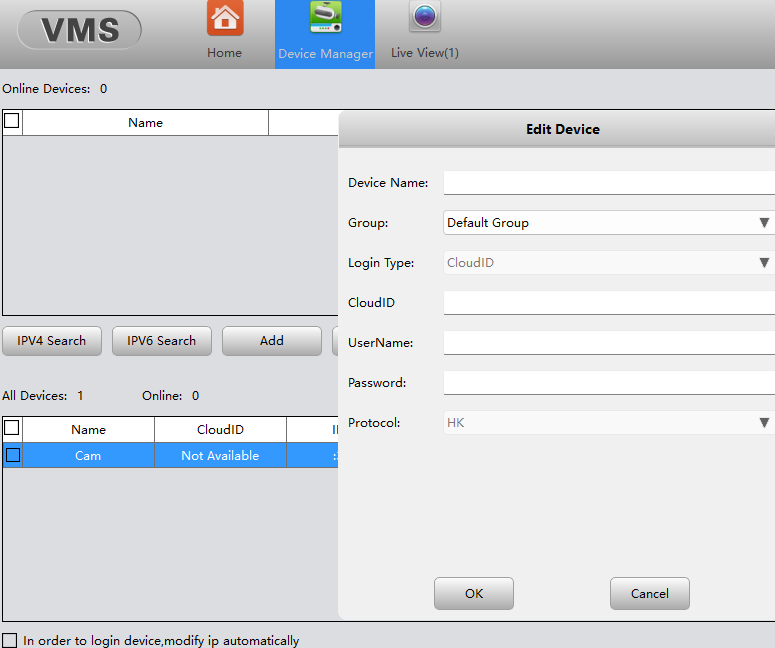This screenshot has width=775, height=648.
Task: Click the Device Name input field
Action: pyautogui.click(x=608, y=183)
